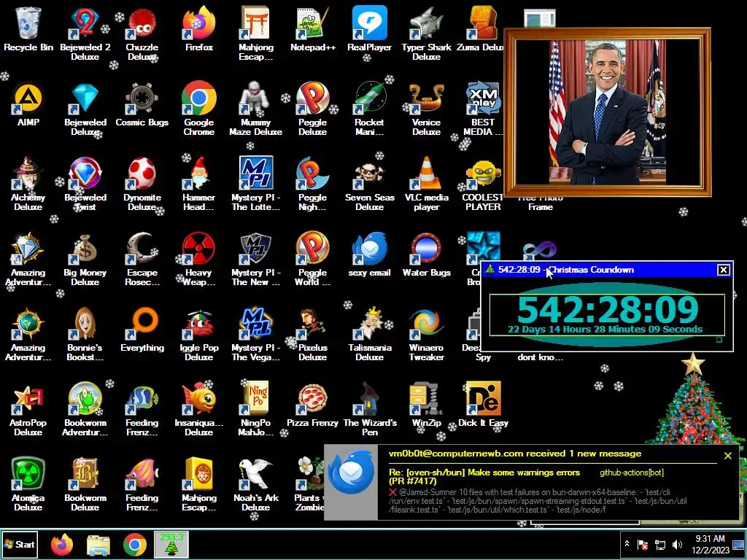Launch Pixelus Deluxe desktop icon
Screen dimensions: 747x560
point(312,333)
